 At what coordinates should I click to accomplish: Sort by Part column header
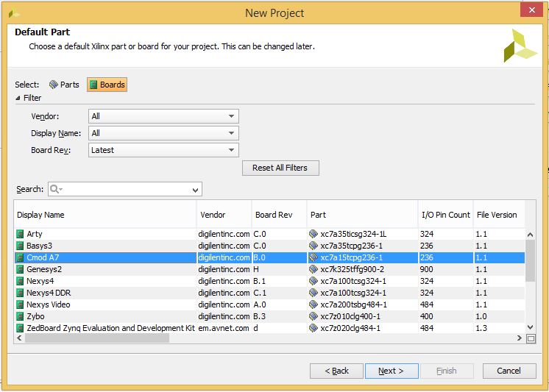click(362, 215)
